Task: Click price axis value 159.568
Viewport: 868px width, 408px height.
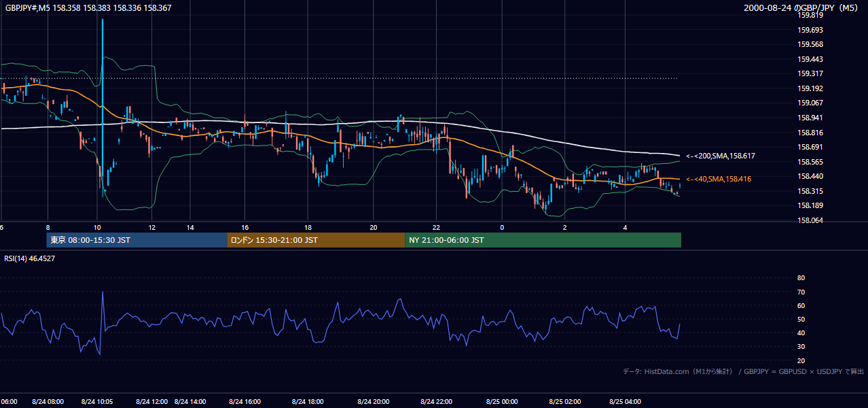Action: pyautogui.click(x=810, y=45)
